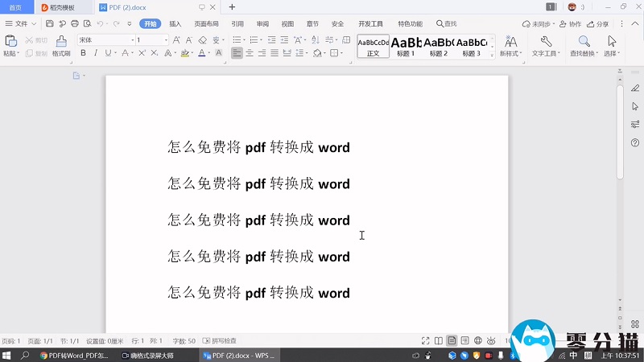The height and width of the screenshot is (362, 644).
Task: Click the print icon in quick toolbar
Action: point(73,24)
